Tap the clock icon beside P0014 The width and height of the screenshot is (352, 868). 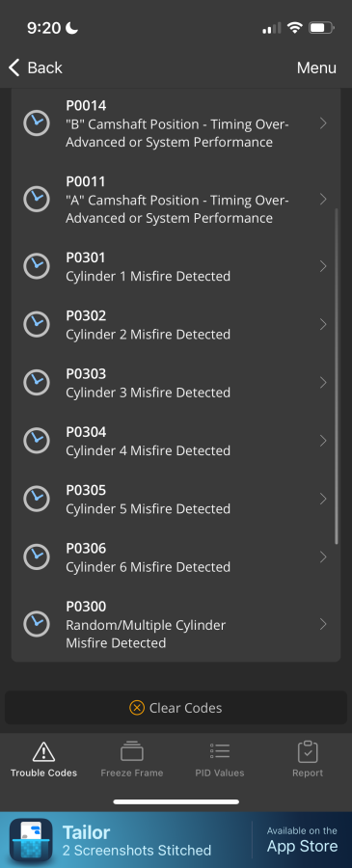37,122
